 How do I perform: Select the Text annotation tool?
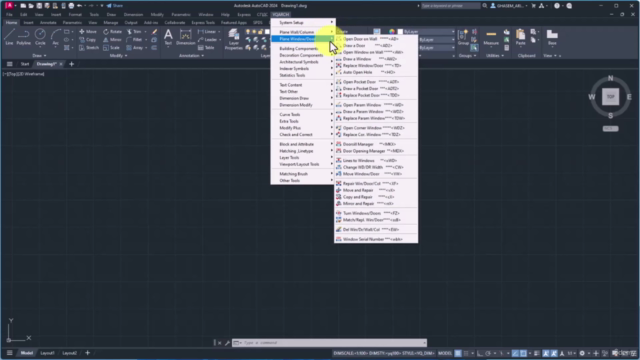(168, 37)
